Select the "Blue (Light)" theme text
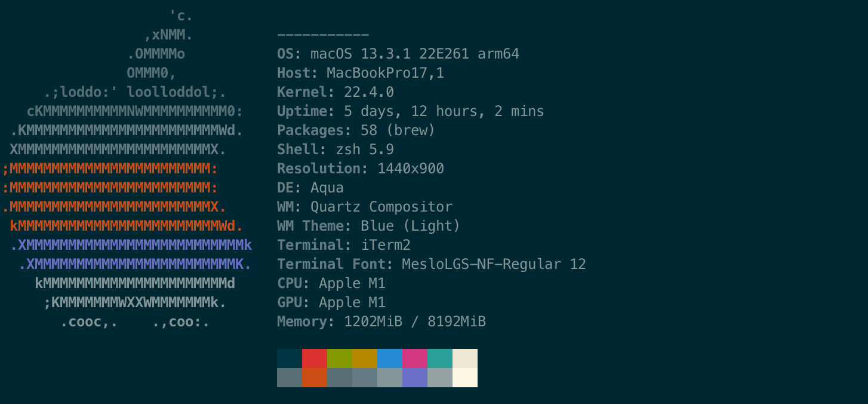868x404 pixels. (x=410, y=227)
